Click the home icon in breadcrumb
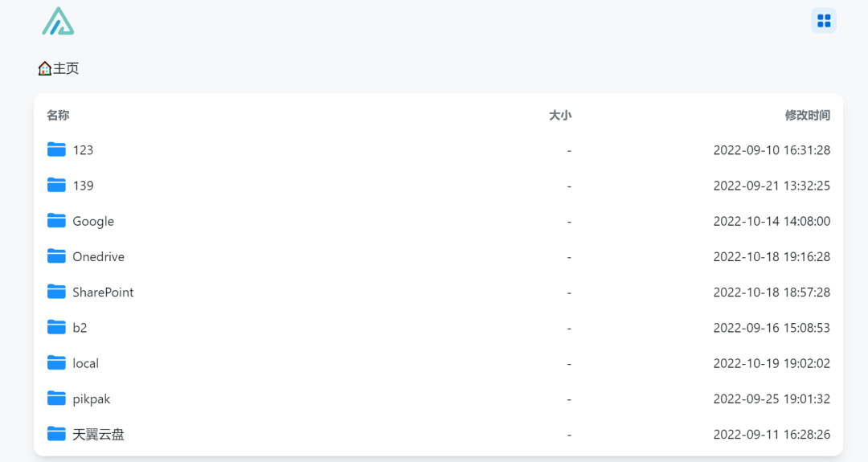 point(44,68)
